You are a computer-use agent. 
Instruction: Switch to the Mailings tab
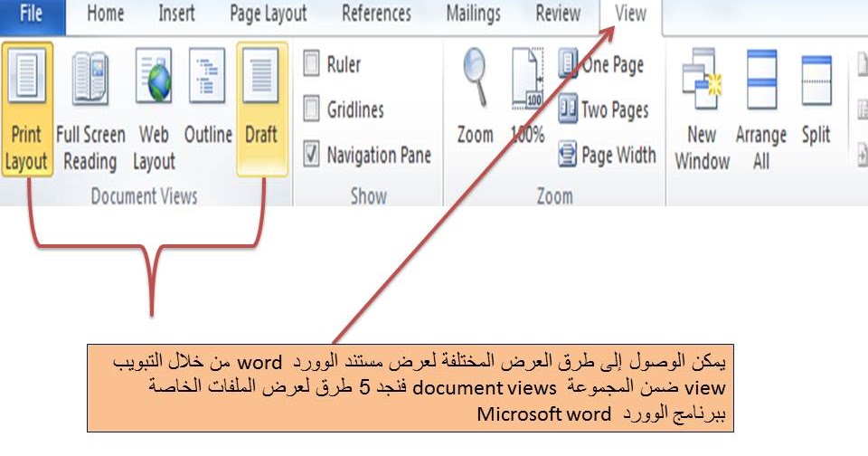pos(473,14)
